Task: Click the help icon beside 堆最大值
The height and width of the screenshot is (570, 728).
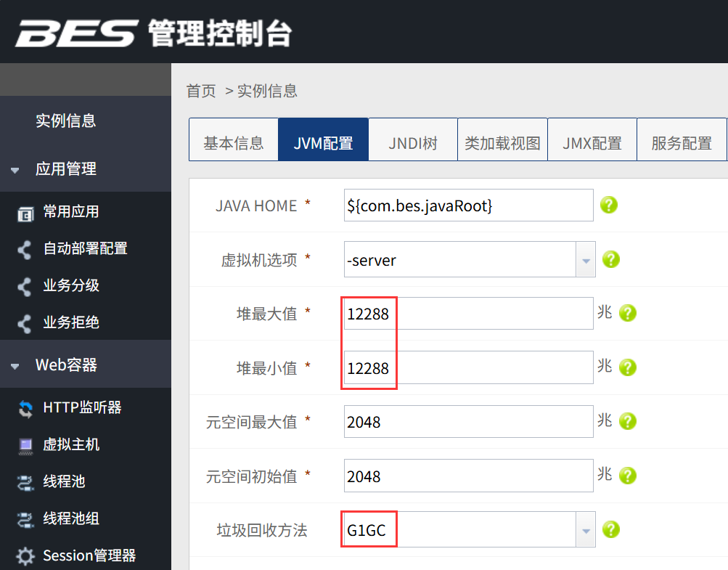Action: click(628, 313)
